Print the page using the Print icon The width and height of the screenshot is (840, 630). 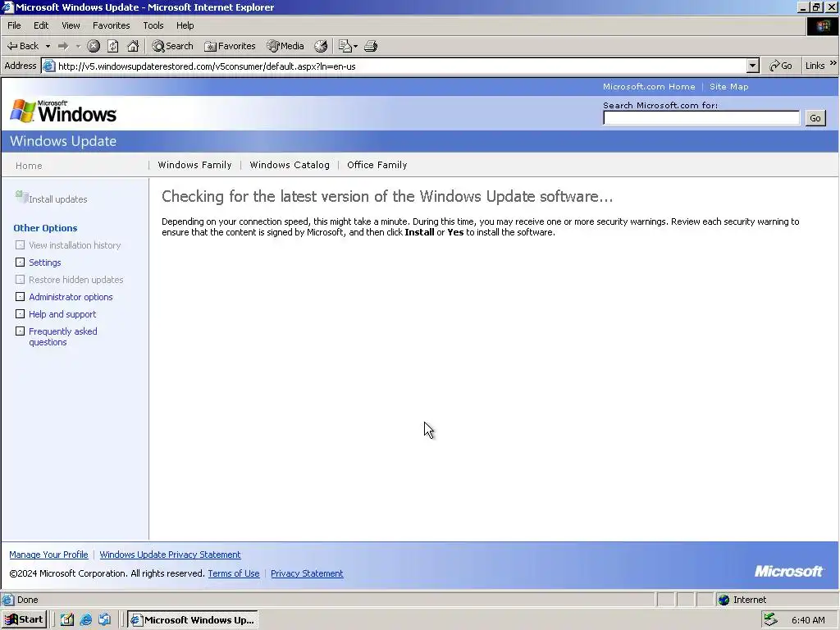pyautogui.click(x=371, y=46)
